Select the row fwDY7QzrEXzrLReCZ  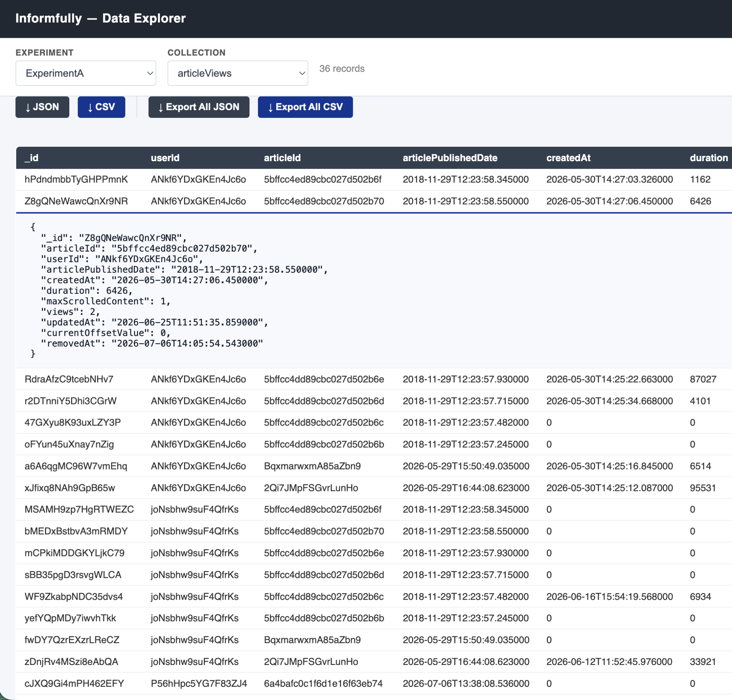point(374,640)
